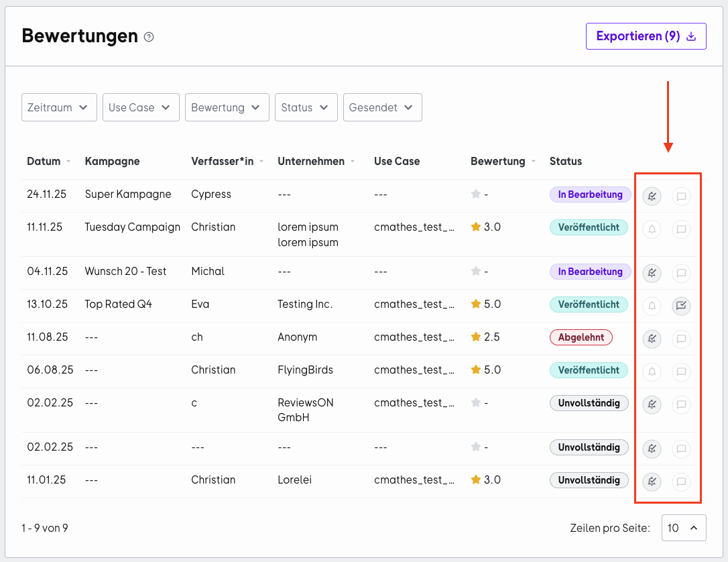Image resolution: width=728 pixels, height=562 pixels.
Task: Click the bell icon in FlyingBirds row
Action: [x=652, y=372]
